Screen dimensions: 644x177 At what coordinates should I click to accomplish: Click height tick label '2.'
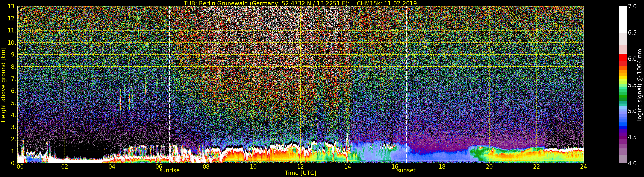pos(13,139)
